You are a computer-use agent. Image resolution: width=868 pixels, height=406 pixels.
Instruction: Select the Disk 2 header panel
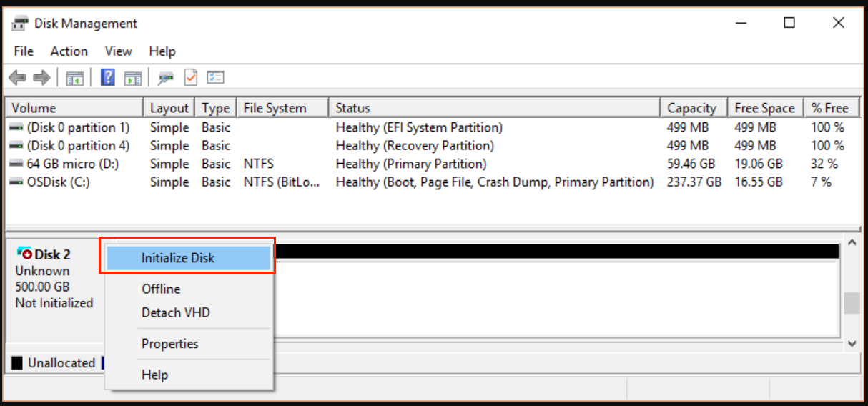54,289
